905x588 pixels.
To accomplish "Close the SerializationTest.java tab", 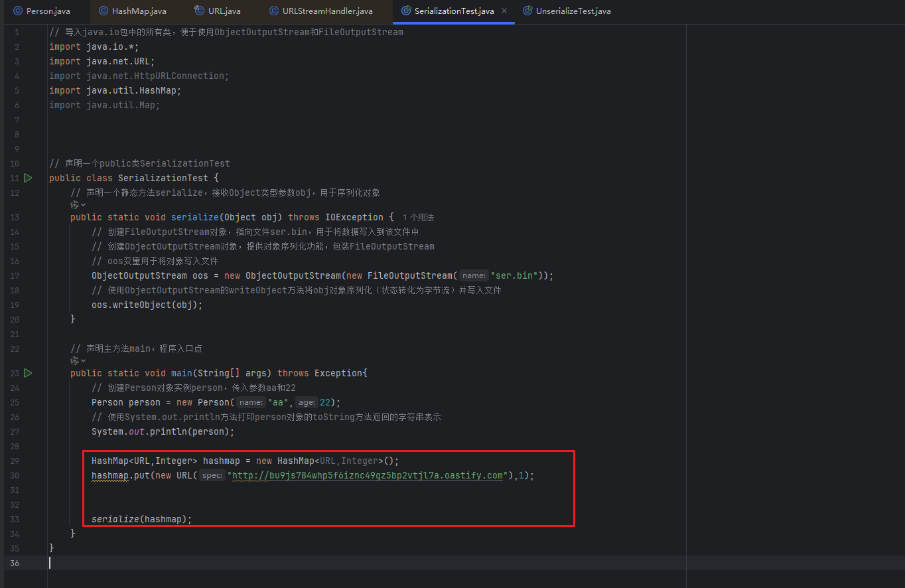I will coord(504,11).
